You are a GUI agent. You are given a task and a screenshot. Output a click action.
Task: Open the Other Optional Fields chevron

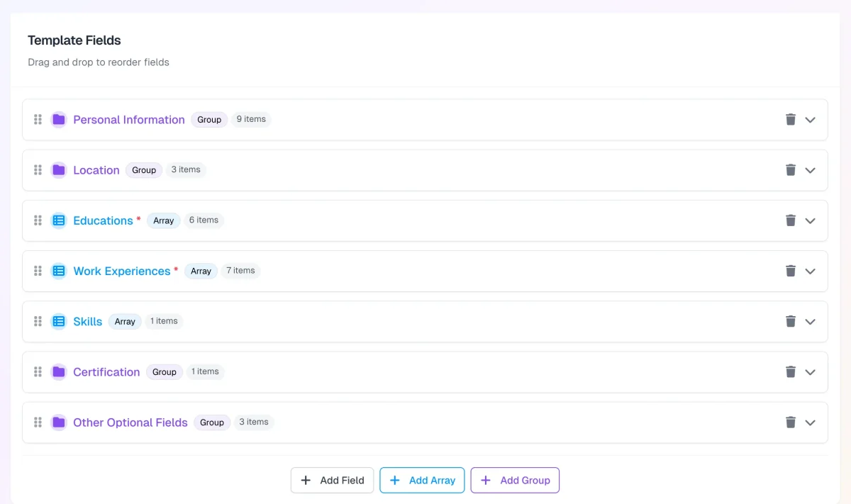coord(811,422)
